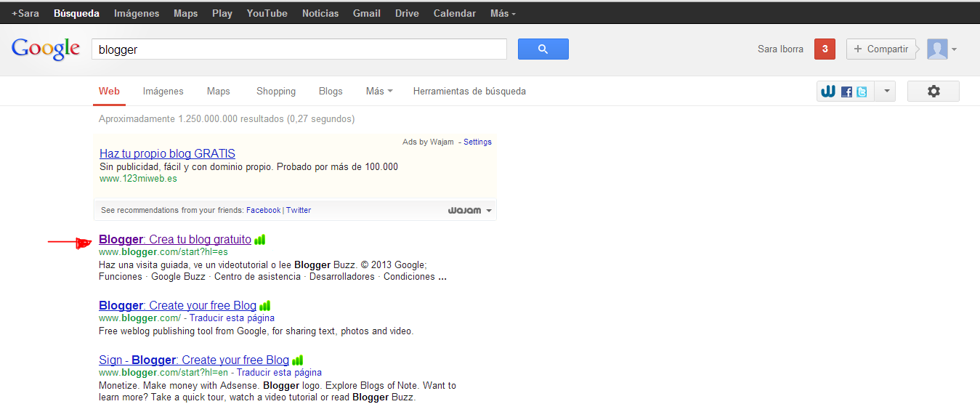Click +Sara in the top black bar
The height and width of the screenshot is (412, 980).
[x=25, y=13]
